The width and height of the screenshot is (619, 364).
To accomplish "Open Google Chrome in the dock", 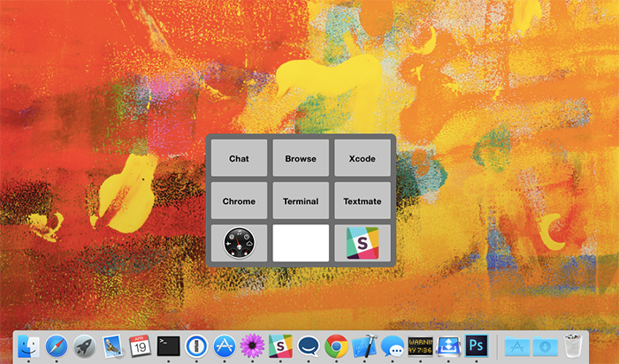I will click(x=336, y=346).
